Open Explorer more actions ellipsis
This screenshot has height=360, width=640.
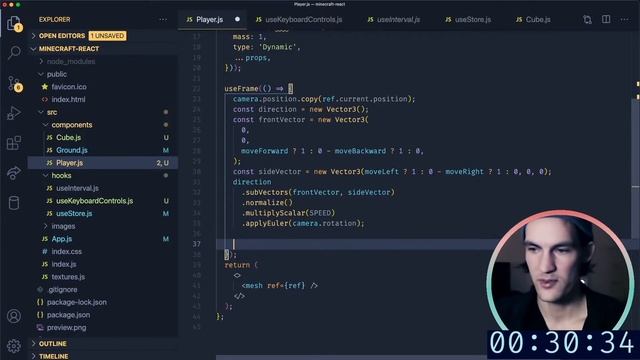click(x=163, y=20)
